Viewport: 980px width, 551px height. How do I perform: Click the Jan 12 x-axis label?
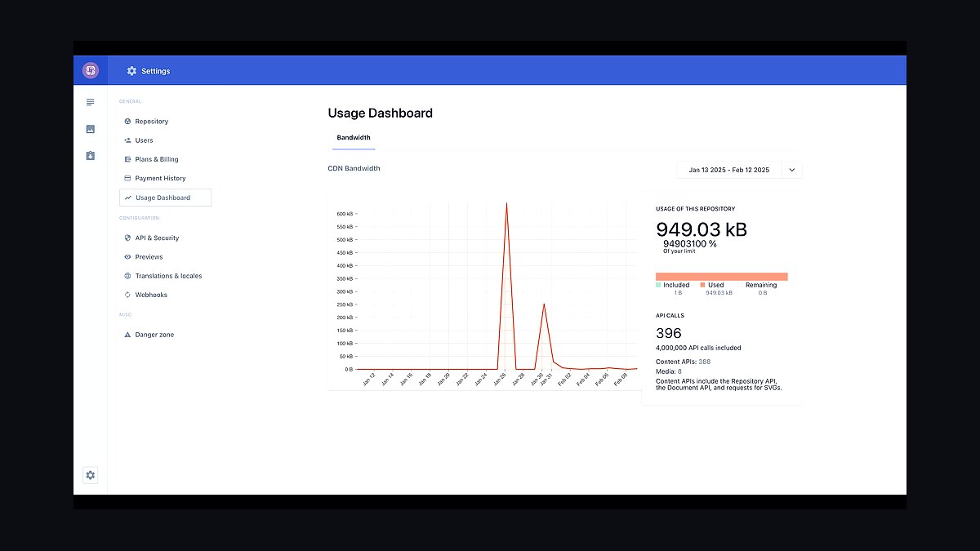click(x=367, y=379)
